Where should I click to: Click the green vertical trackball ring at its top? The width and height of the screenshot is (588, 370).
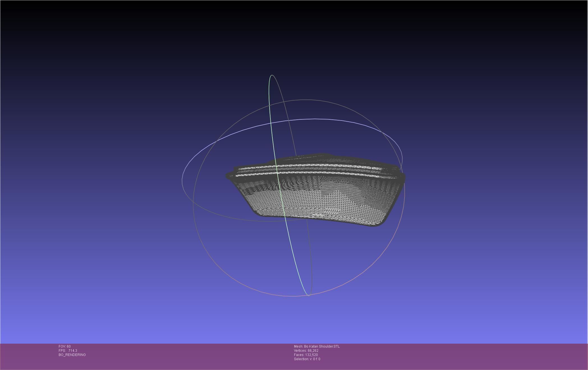(272, 75)
